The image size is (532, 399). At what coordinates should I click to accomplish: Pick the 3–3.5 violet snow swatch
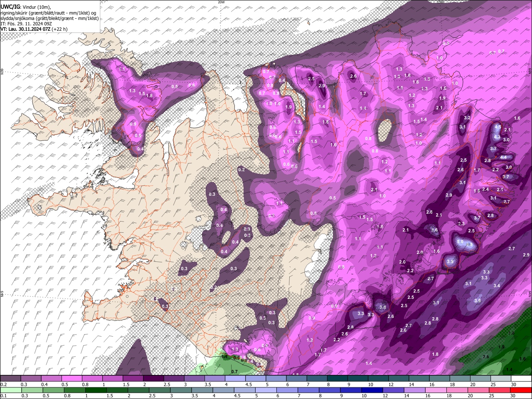point(194,379)
